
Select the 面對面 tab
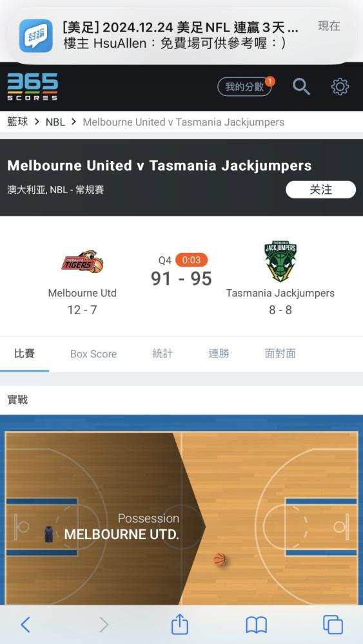coord(280,354)
